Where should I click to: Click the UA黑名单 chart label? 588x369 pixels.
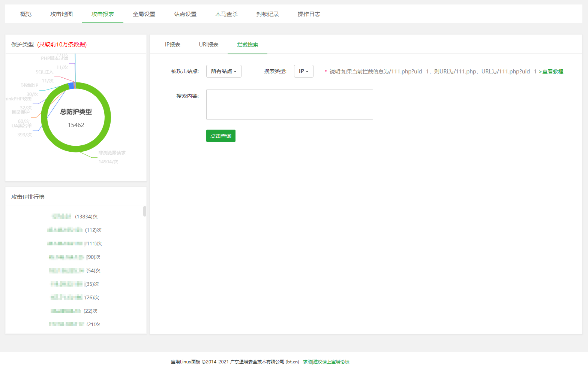[22, 126]
